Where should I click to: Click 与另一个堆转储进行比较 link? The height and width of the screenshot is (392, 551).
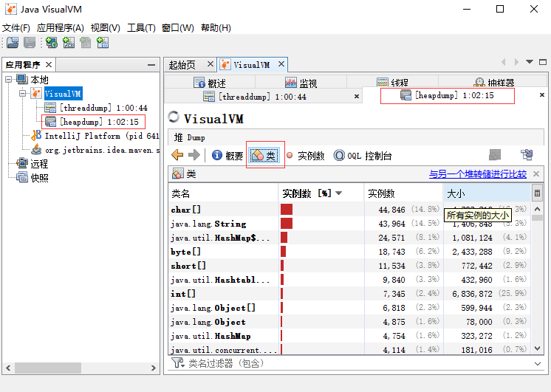tap(478, 174)
